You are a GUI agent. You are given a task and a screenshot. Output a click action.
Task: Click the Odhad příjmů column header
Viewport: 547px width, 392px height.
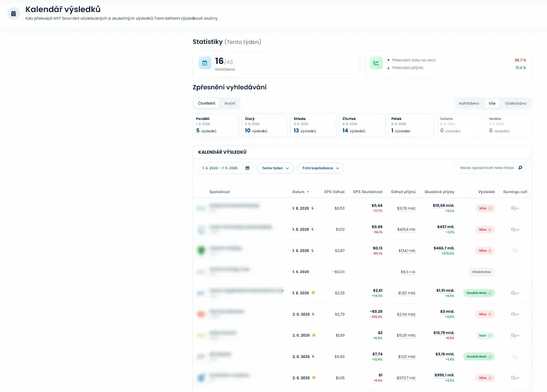[403, 192]
